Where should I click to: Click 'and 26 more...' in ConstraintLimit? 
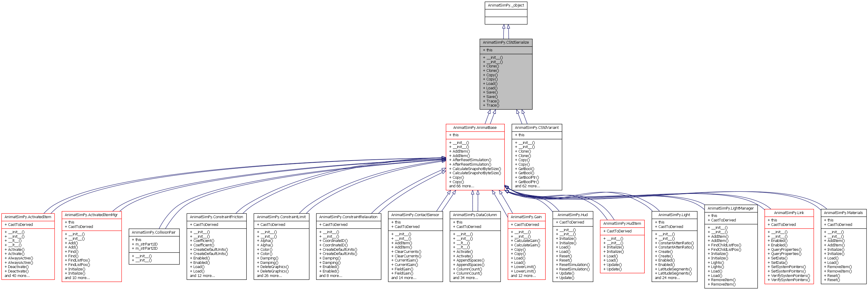coord(269,276)
